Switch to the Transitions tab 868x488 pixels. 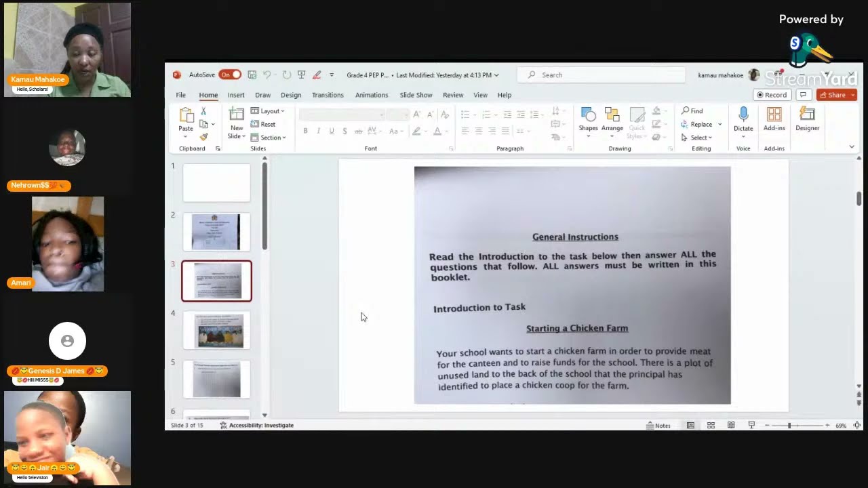(x=328, y=95)
